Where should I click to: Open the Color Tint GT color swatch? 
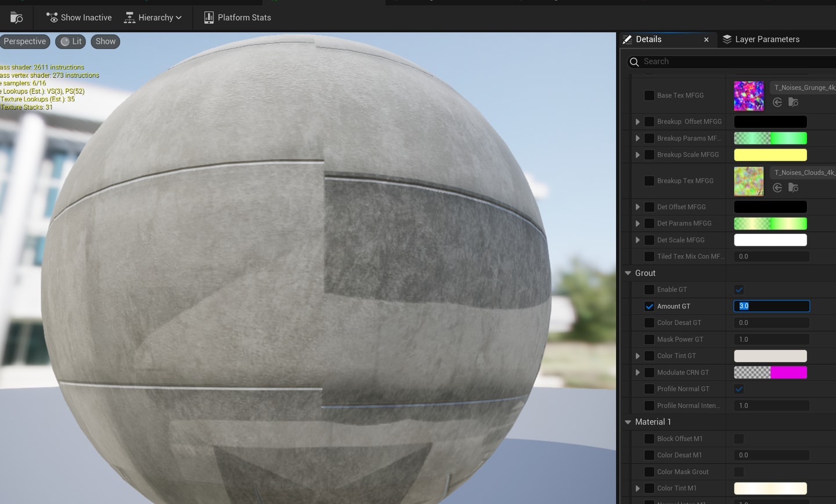coord(770,356)
